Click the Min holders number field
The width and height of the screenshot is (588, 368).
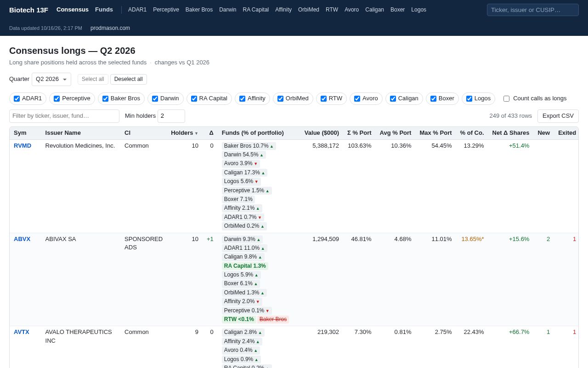171,116
